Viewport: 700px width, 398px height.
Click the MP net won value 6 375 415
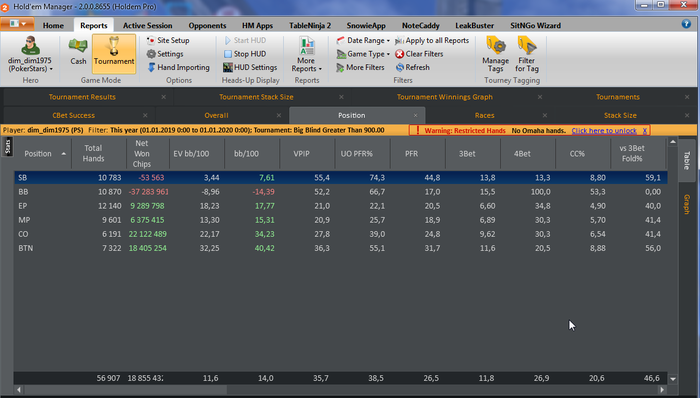tap(147, 220)
